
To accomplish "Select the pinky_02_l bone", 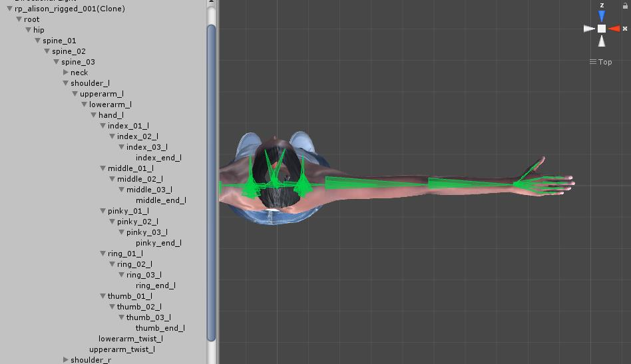I will pyautogui.click(x=138, y=222).
